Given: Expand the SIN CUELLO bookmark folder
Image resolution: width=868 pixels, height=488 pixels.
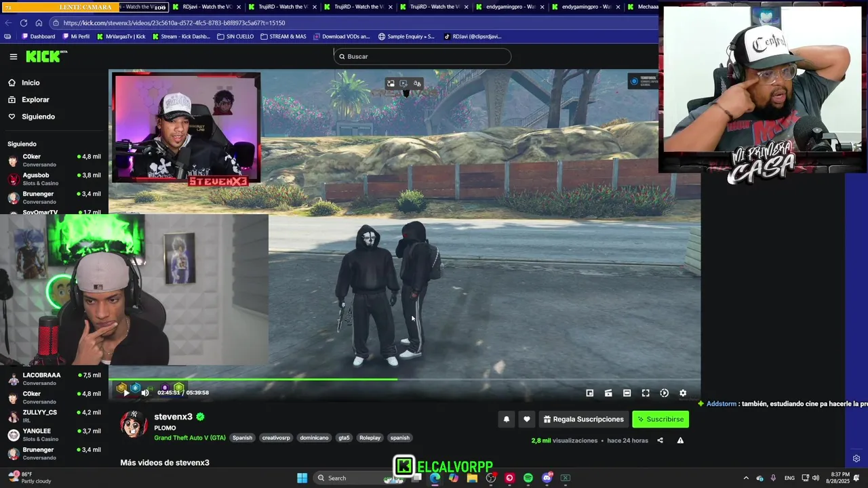Looking at the screenshot, I should tap(235, 37).
